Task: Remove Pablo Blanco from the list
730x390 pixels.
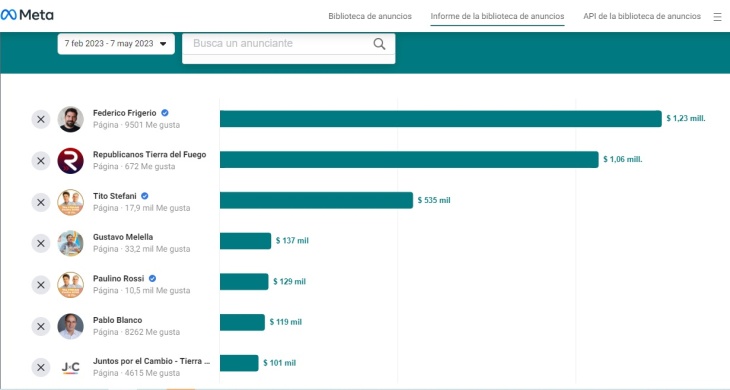Action: pyautogui.click(x=41, y=326)
